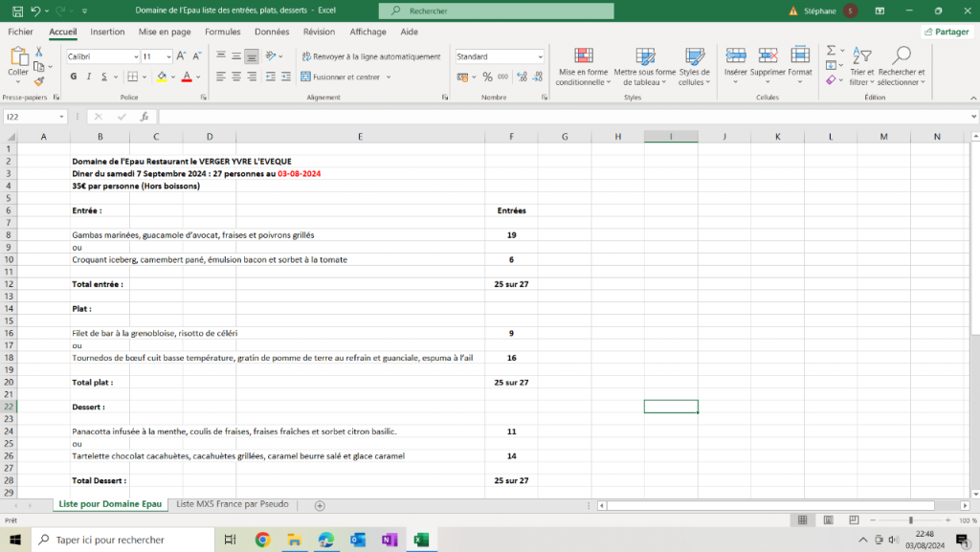Image resolution: width=980 pixels, height=552 pixels.
Task: Click the increase decimal icon
Action: pyautogui.click(x=522, y=77)
